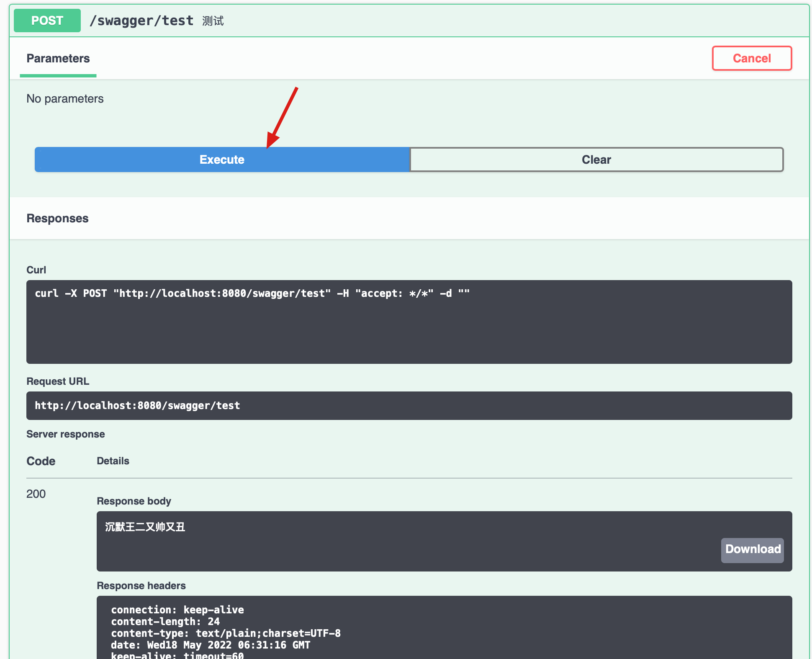Click the No parameters text
The width and height of the screenshot is (812, 659).
tap(65, 99)
